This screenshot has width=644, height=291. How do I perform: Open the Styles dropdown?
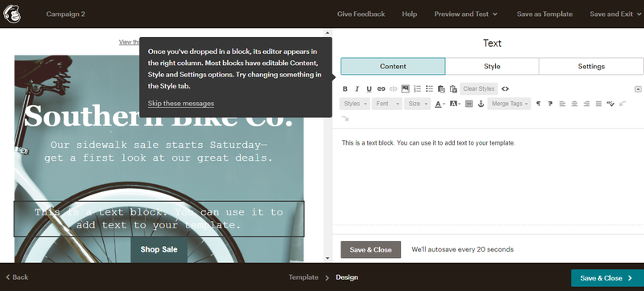355,104
